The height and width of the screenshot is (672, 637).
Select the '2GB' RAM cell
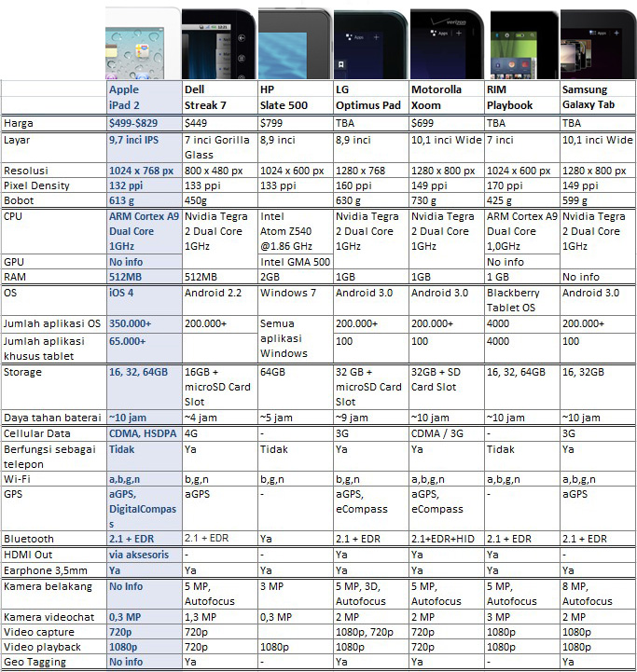tap(296, 277)
